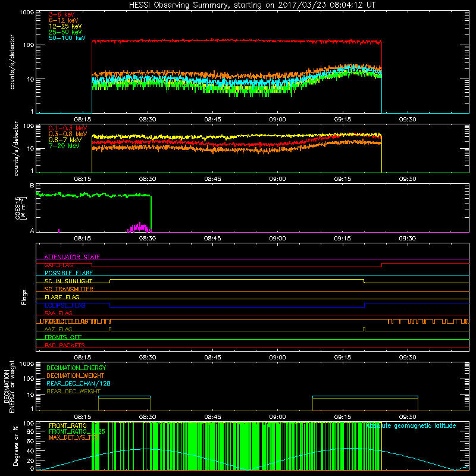The image size is (476, 476).
Task: Select the SAA_FLAG label
Action: click(x=58, y=313)
